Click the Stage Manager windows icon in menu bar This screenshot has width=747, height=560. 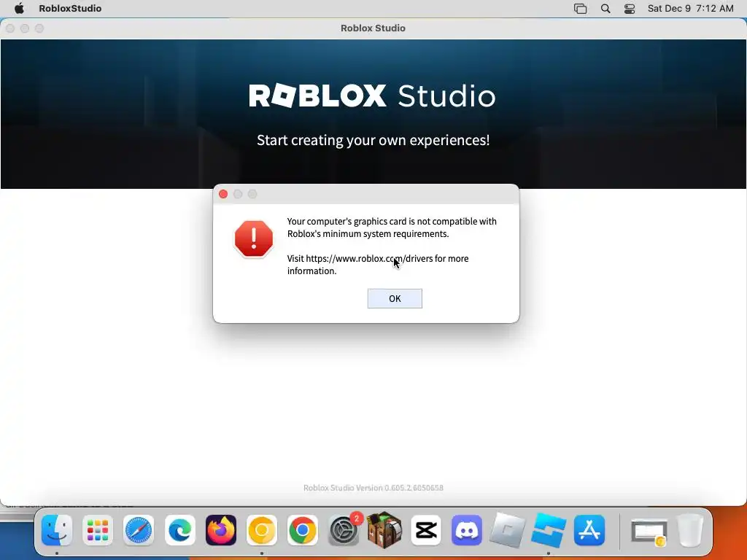(x=580, y=8)
